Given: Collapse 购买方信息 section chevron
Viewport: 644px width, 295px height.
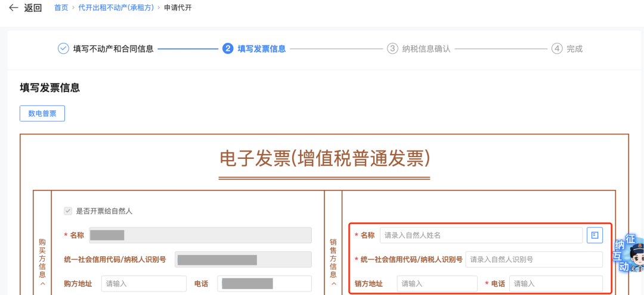Looking at the screenshot, I should pos(42,284).
